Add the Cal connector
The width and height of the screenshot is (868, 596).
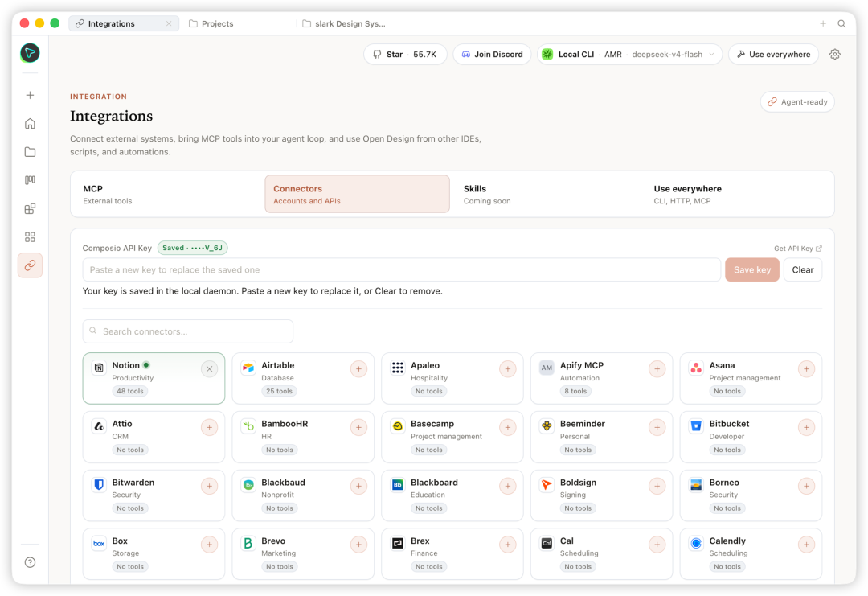click(657, 545)
